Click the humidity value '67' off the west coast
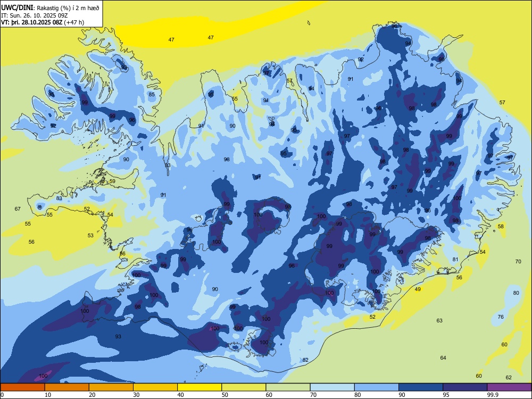532x399 pixels. tap(18, 209)
